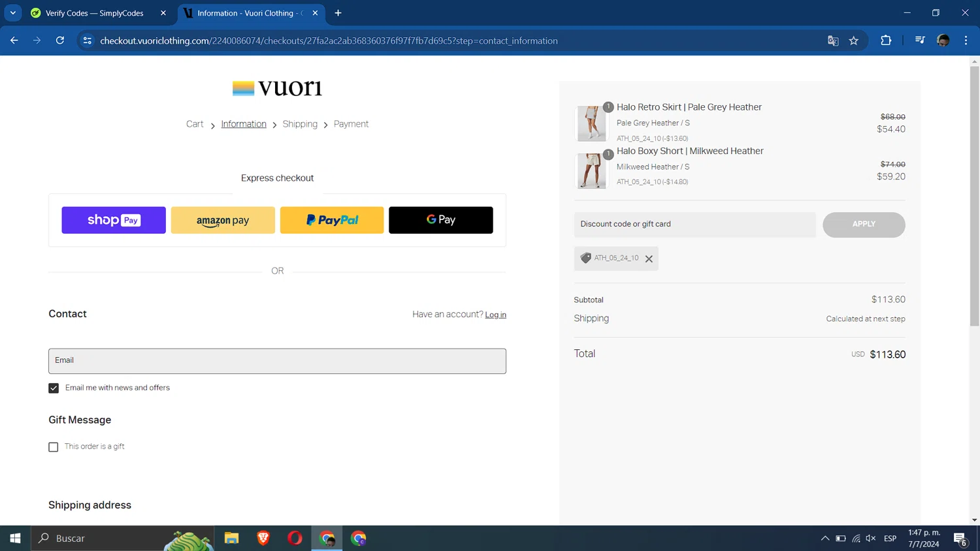Select the Shipping breadcrumb step
980x551 pixels.
pyautogui.click(x=300, y=124)
